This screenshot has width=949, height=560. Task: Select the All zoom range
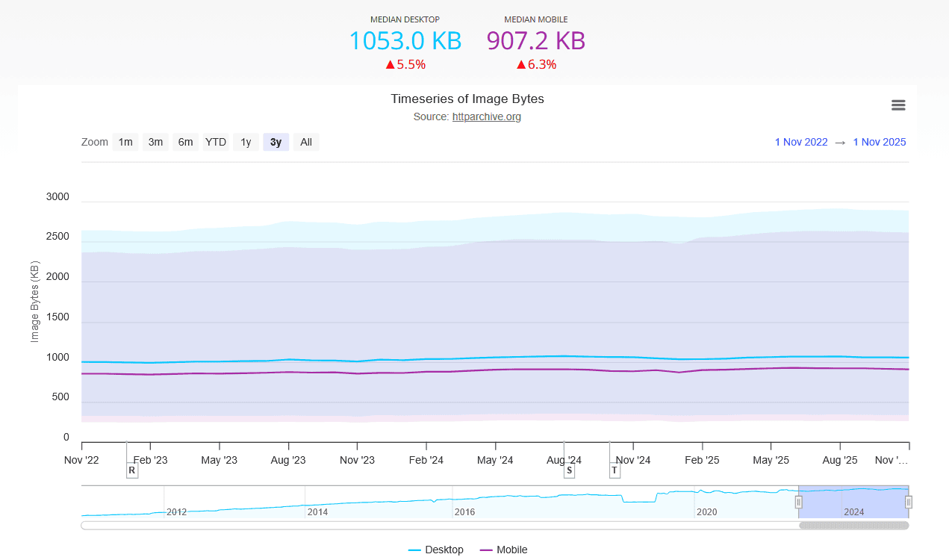[x=306, y=142]
